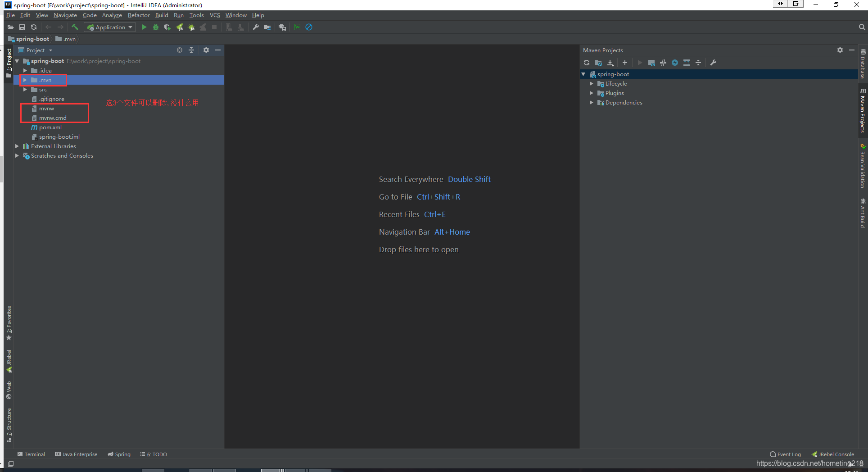
Task: Open the TODO tool window
Action: pyautogui.click(x=154, y=454)
